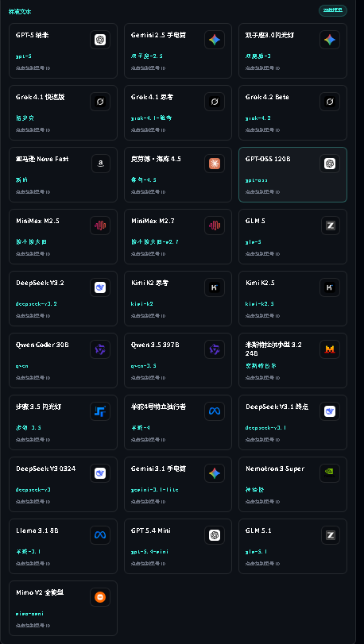Click the waveform icon on MiniMax M2.5 card

[100, 226]
